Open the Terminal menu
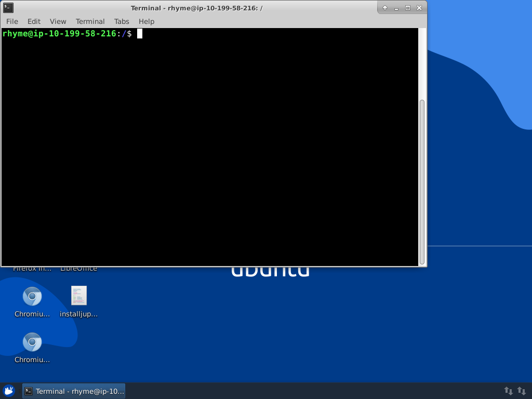Viewport: 532px width, 399px height. 90,21
